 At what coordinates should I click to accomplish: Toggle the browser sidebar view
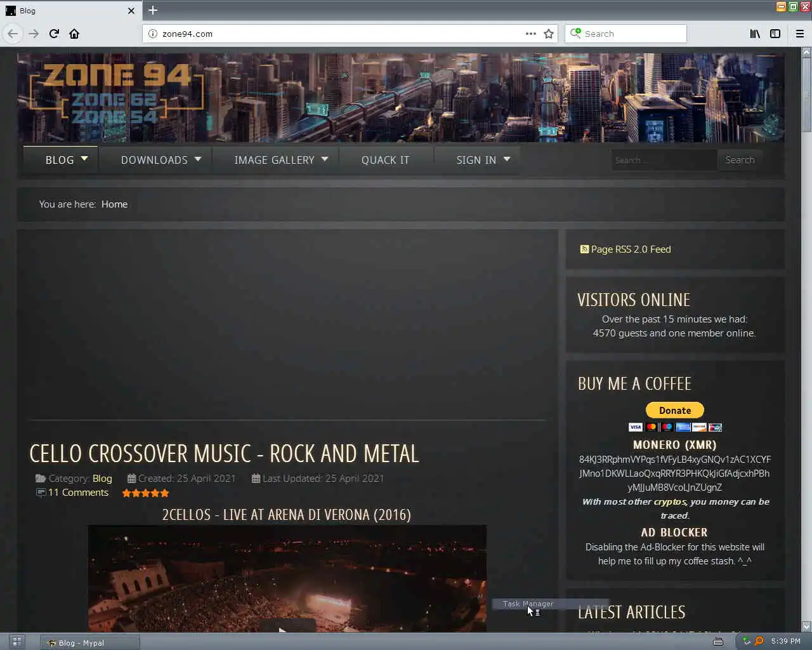pos(775,34)
